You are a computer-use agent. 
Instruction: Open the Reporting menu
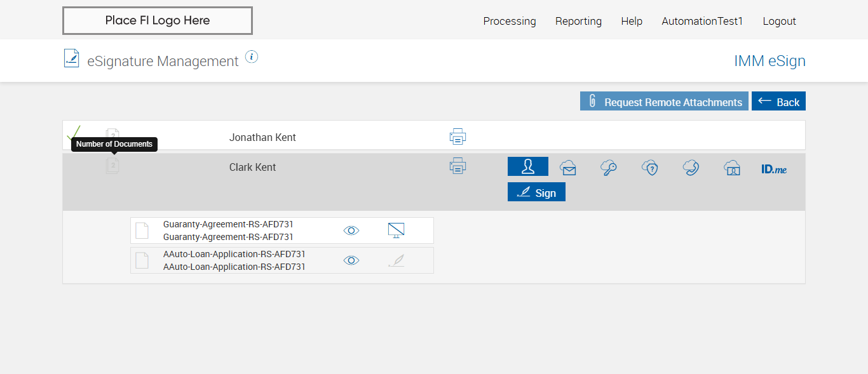coord(578,21)
